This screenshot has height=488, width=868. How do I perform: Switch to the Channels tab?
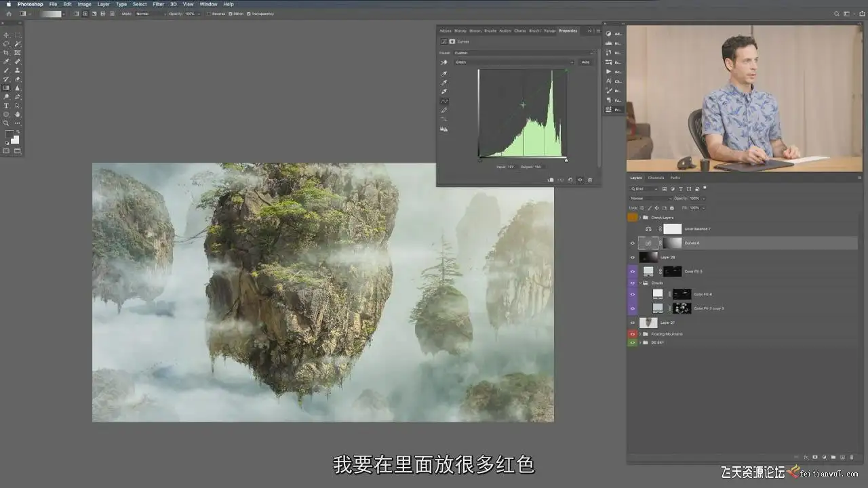656,178
